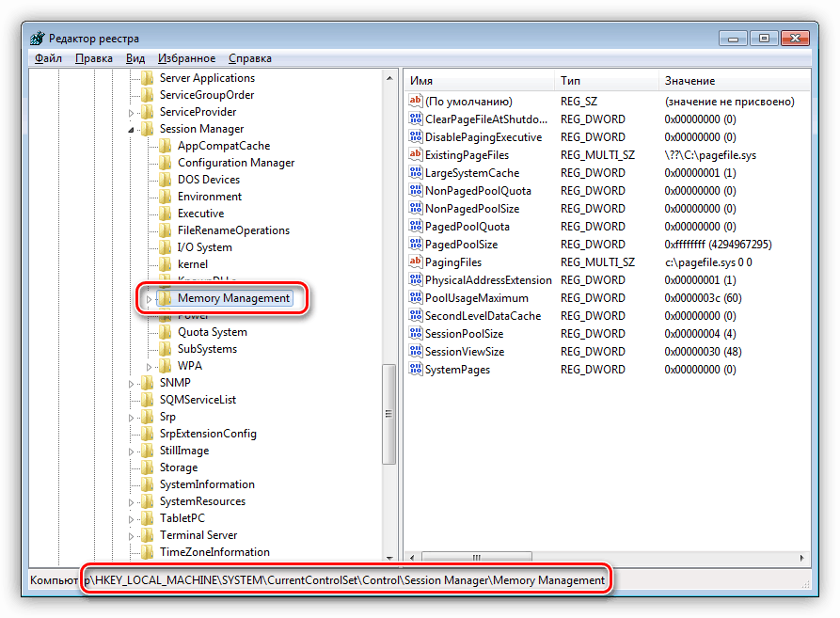Click the horizontal scrollbar thumb in values pane
This screenshot has height=618, width=840.
[x=476, y=558]
